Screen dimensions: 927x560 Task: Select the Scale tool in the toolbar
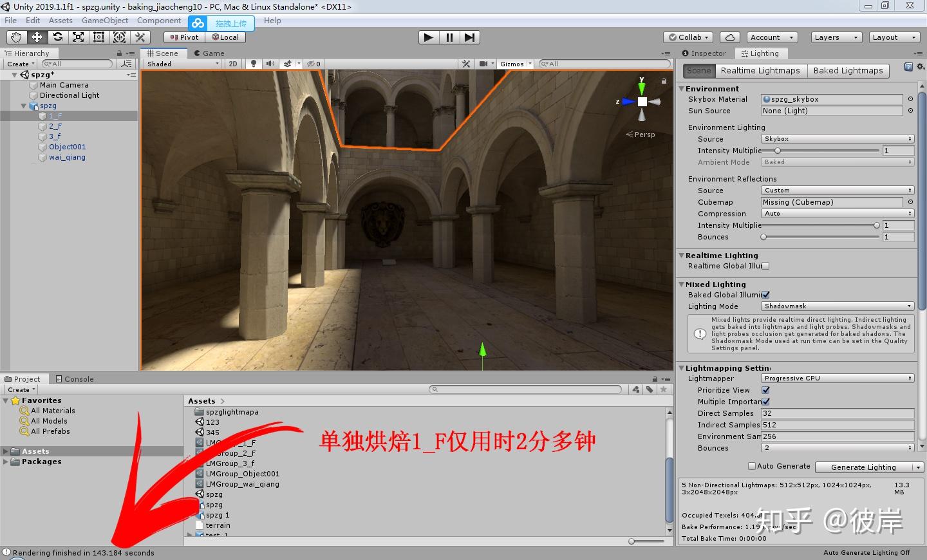pos(78,37)
